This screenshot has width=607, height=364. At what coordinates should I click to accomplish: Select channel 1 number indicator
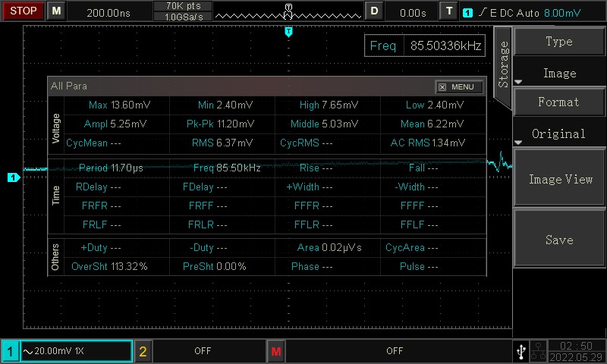pyautogui.click(x=10, y=351)
